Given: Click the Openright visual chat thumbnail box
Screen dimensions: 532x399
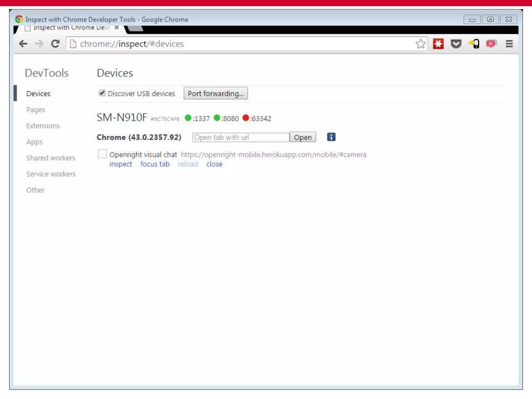Looking at the screenshot, I should [102, 154].
